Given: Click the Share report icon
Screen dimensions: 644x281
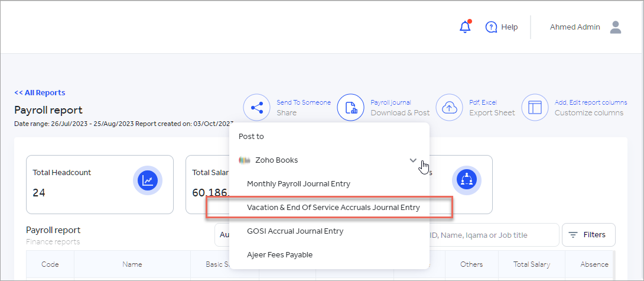Looking at the screenshot, I should pyautogui.click(x=256, y=108).
